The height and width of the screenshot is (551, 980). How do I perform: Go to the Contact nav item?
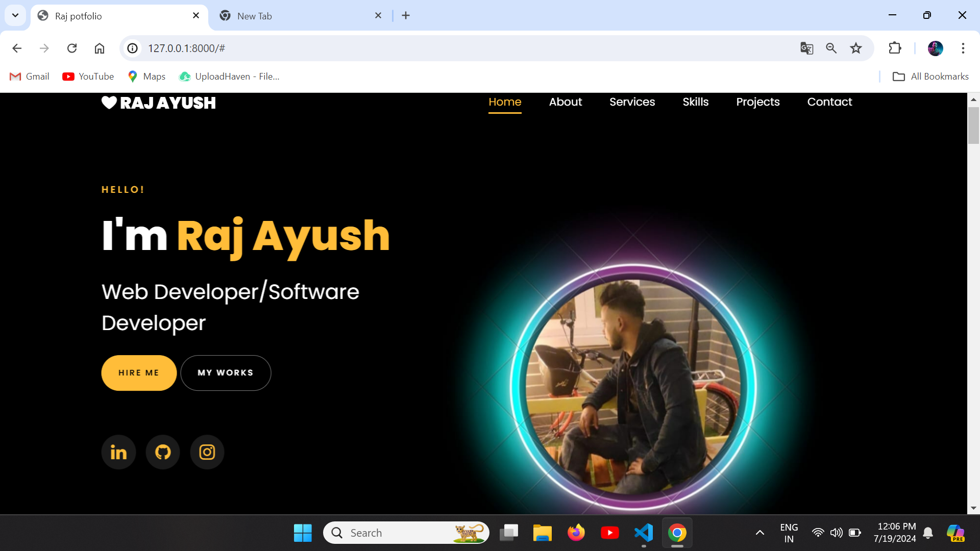coord(829,102)
